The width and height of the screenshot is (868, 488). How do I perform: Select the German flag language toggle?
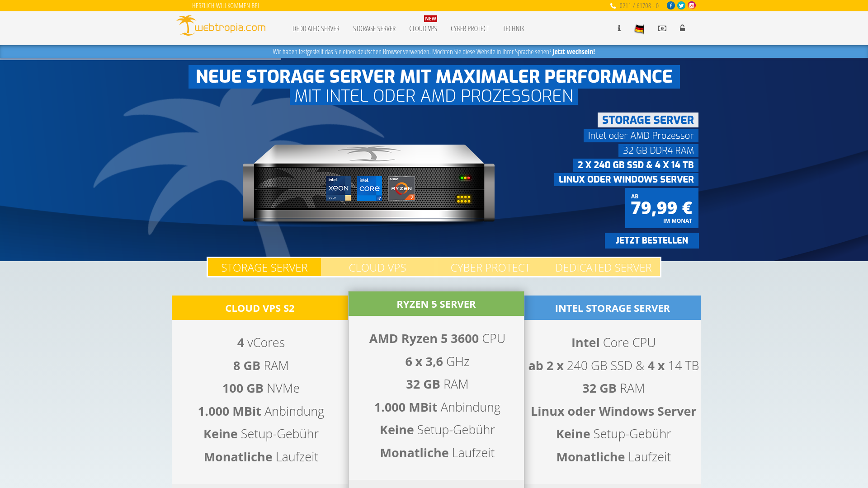(639, 28)
